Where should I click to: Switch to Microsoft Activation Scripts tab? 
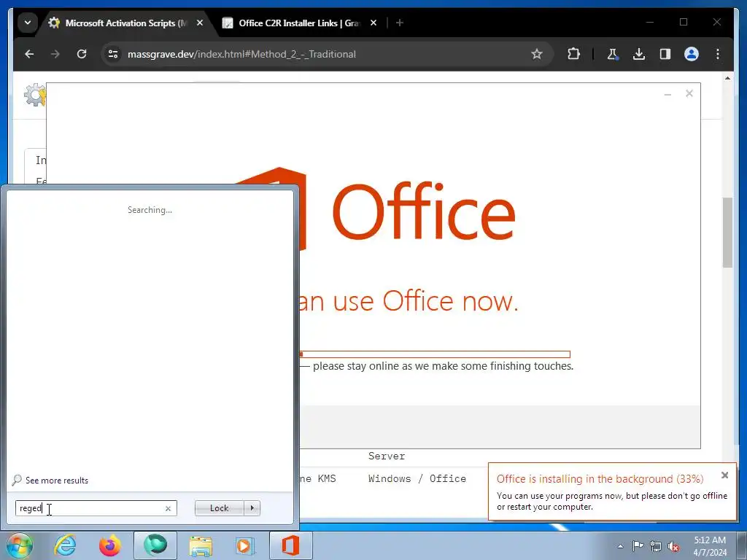tap(126, 23)
